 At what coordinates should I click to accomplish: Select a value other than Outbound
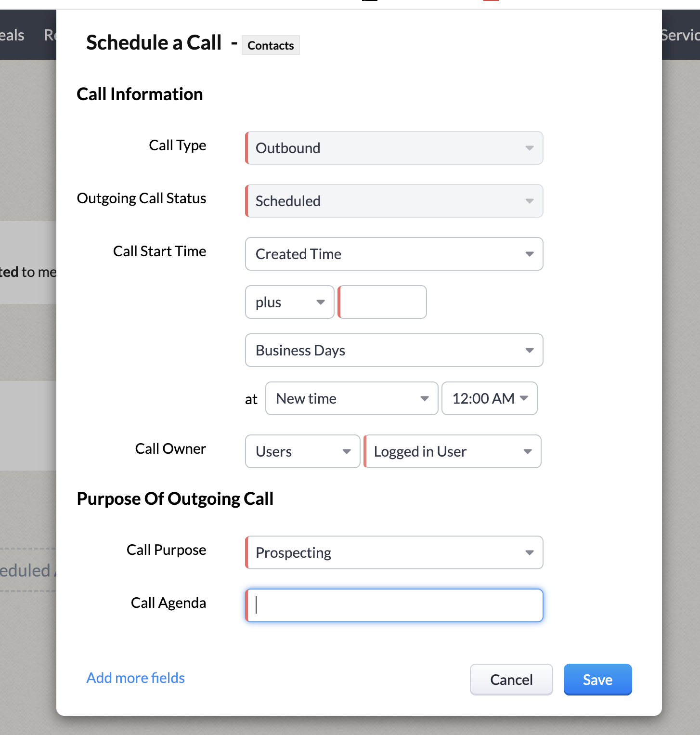[394, 148]
